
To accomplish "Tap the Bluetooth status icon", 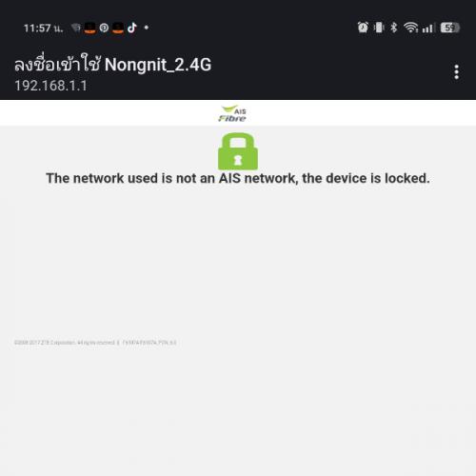I will [394, 28].
